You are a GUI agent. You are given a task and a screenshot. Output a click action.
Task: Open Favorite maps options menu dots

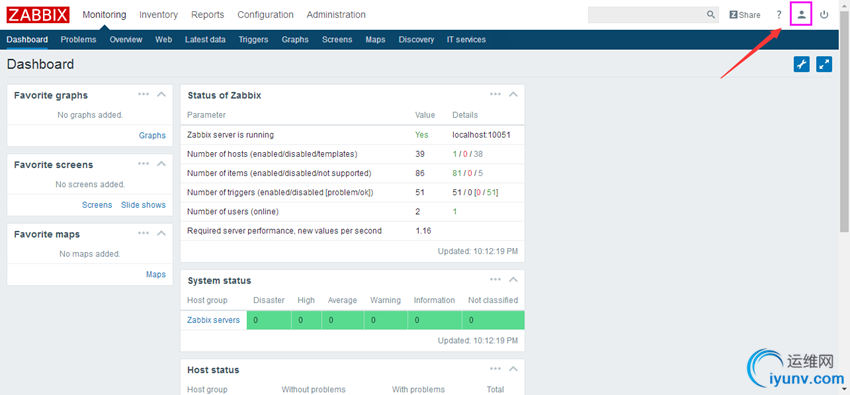pos(143,233)
